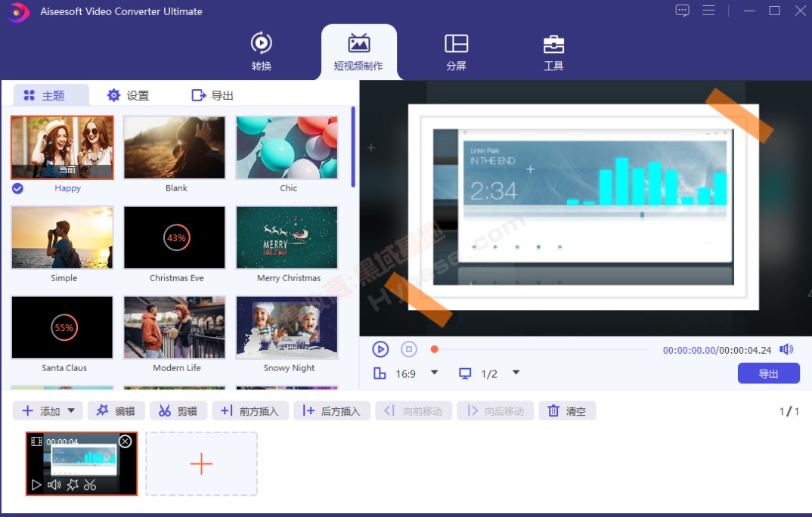Open the hamburger menu in title bar
812x517 pixels.
(708, 11)
